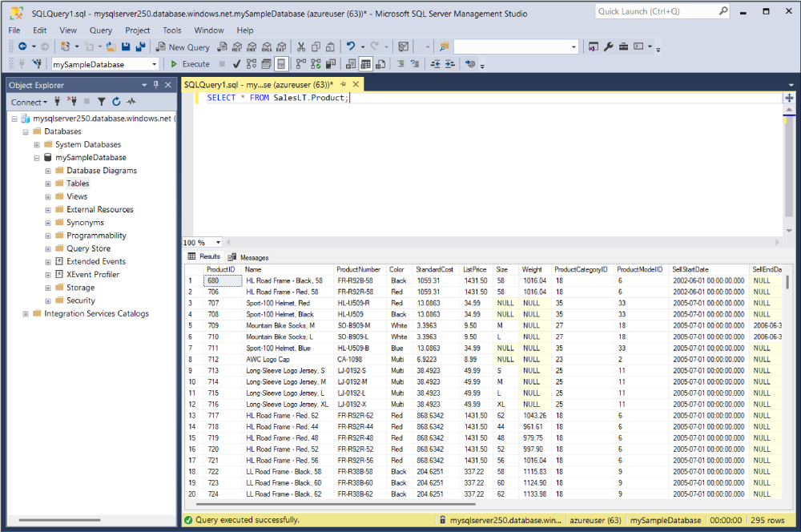This screenshot has height=532, width=801.
Task: Click the XMLA query icon
Action: [x=267, y=46]
